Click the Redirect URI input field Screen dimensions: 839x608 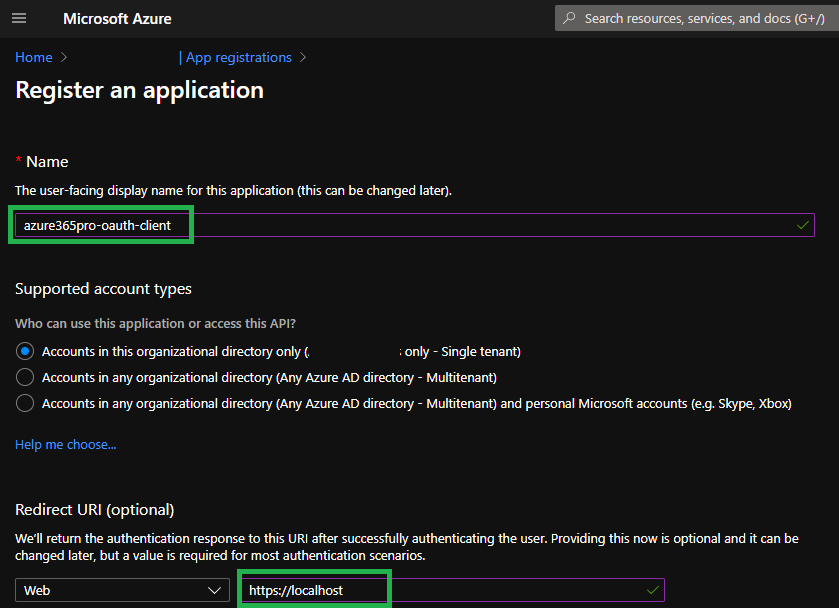pos(453,590)
